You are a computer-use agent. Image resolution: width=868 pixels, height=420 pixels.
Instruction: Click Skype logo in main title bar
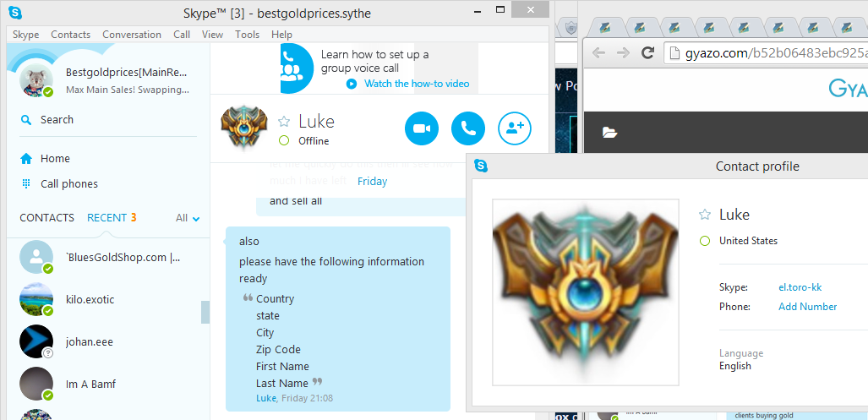[x=15, y=12]
